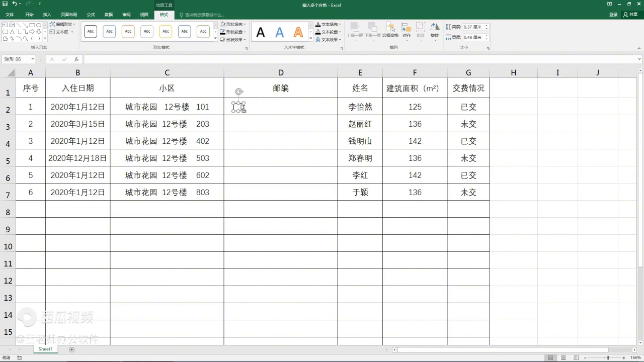
Task: Open the 文件 file tab
Action: (x=10, y=15)
